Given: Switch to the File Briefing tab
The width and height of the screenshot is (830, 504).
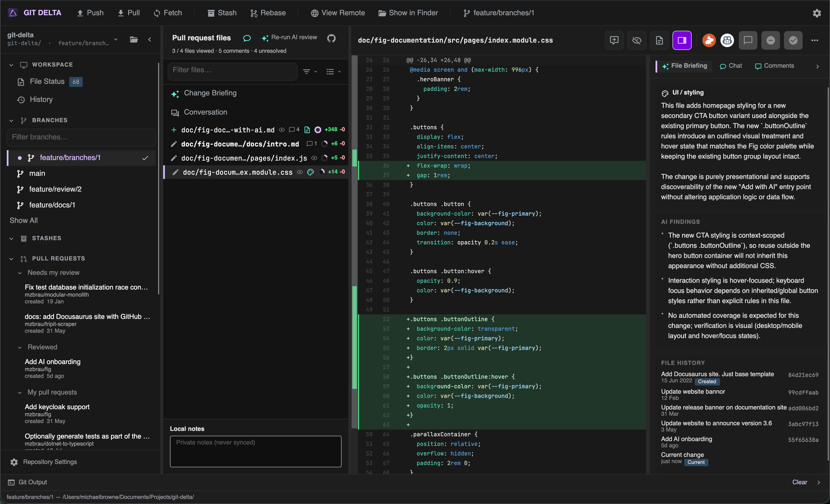Looking at the screenshot, I should [685, 66].
